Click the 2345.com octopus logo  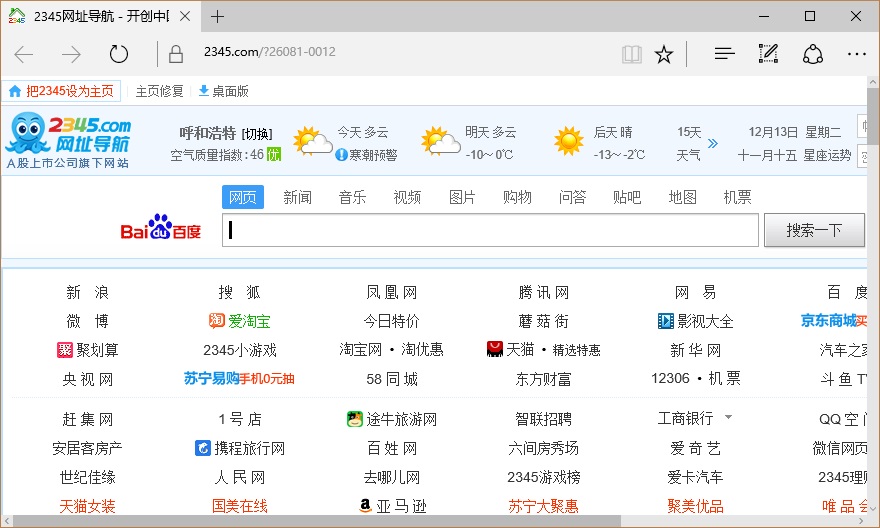click(x=68, y=140)
